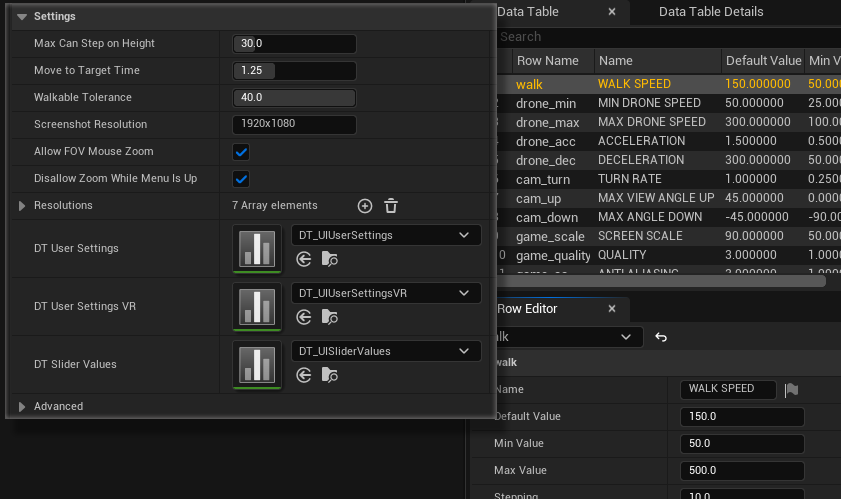
Task: Click the Stepping field 10.0
Action: point(742,494)
